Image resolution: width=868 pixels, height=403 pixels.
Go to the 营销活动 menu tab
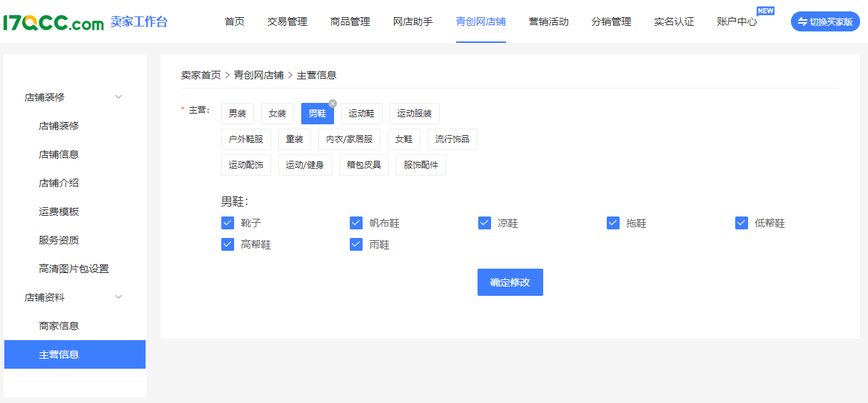coord(548,21)
